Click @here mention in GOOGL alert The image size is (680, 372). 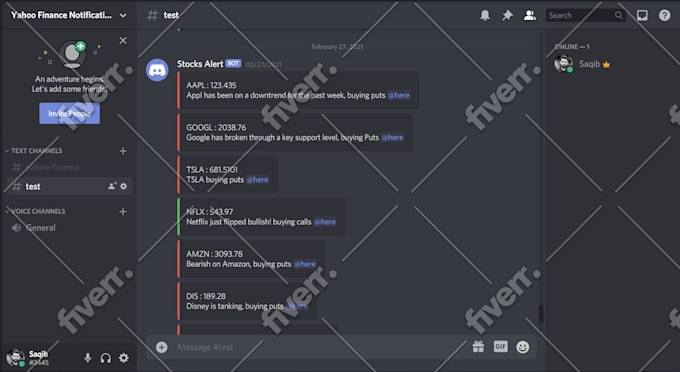click(392, 137)
